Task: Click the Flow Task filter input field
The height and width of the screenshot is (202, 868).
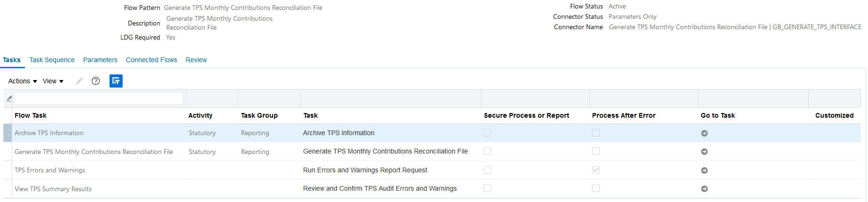Action: point(99,98)
